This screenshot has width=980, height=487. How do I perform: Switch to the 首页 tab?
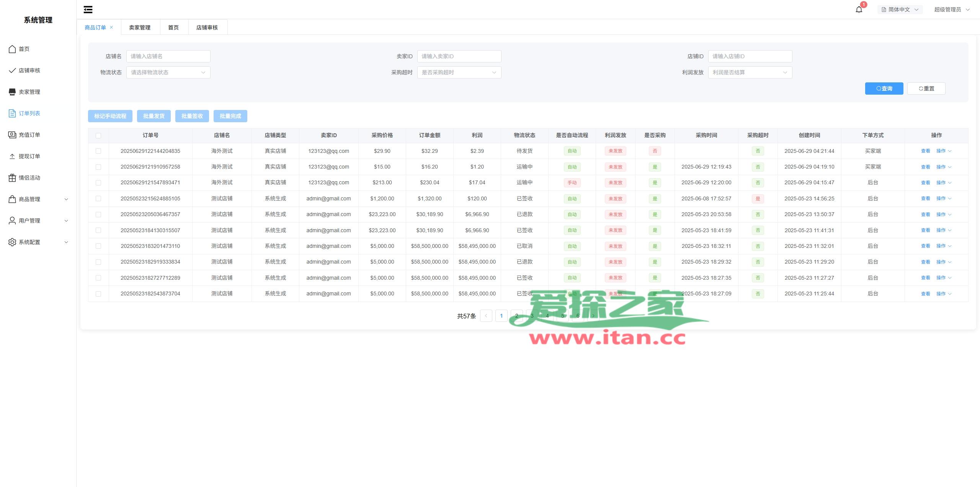[173, 28]
